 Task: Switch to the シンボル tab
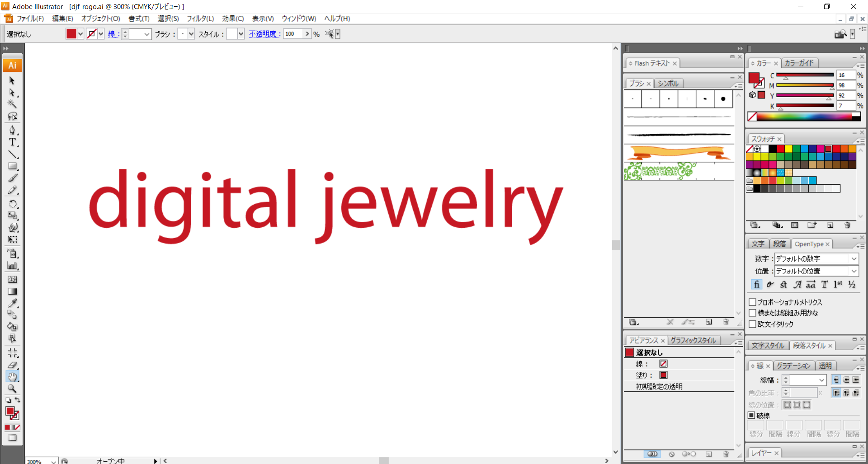668,84
